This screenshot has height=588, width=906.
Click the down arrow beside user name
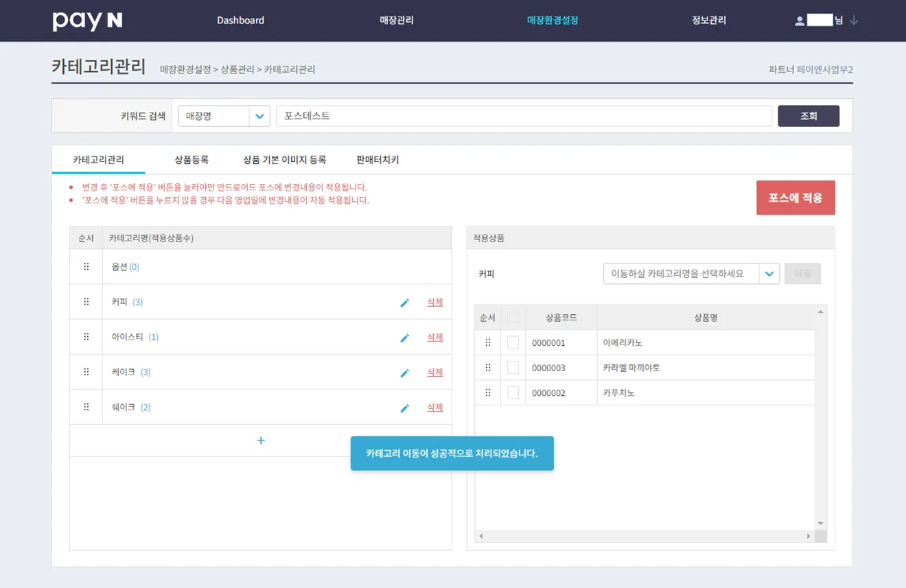(854, 21)
